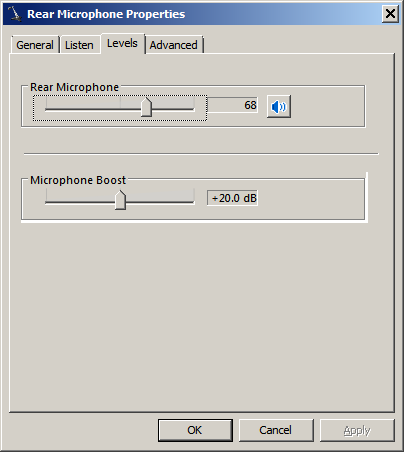
Task: Click Rear Microphone slider track left of handle
Action: tap(93, 109)
